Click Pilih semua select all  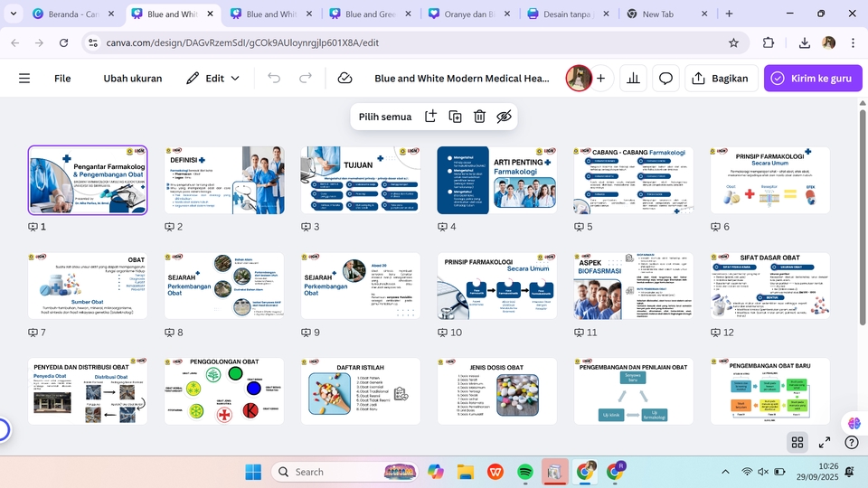(x=385, y=117)
